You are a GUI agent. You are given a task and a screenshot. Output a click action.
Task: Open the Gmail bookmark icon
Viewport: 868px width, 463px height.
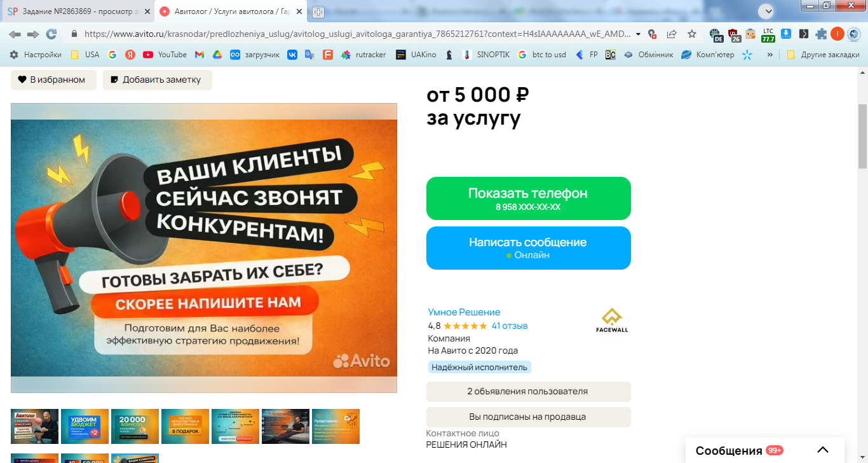click(x=200, y=55)
